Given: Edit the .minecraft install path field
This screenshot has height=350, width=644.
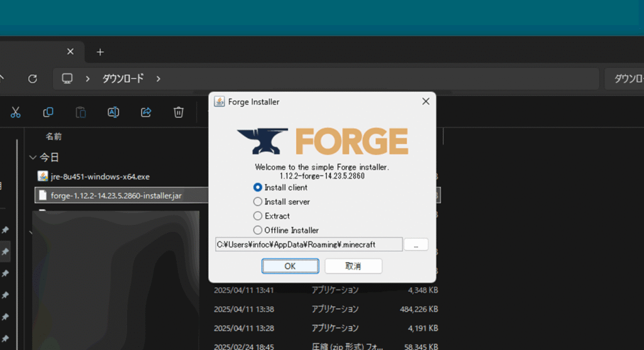Looking at the screenshot, I should (x=308, y=244).
